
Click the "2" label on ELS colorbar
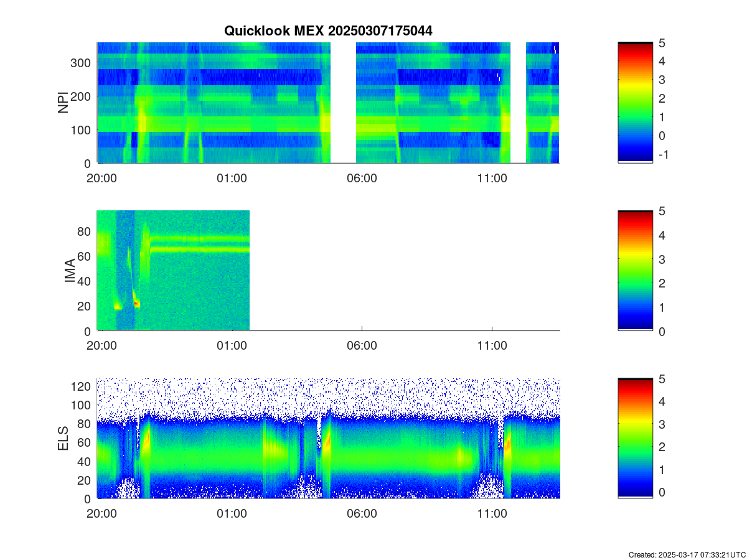(662, 446)
